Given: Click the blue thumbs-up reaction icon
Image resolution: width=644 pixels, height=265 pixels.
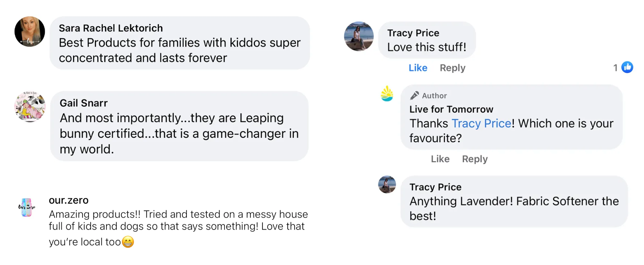Looking at the screenshot, I should 627,67.
